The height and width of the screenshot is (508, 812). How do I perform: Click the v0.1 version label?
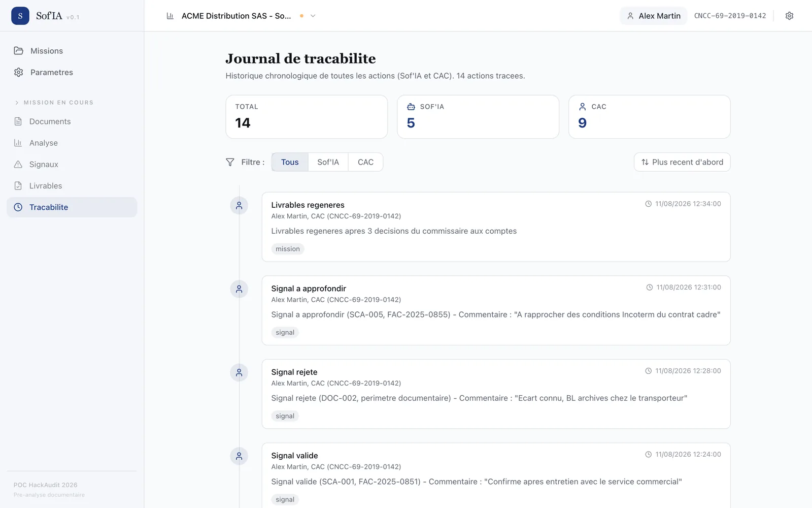[73, 17]
